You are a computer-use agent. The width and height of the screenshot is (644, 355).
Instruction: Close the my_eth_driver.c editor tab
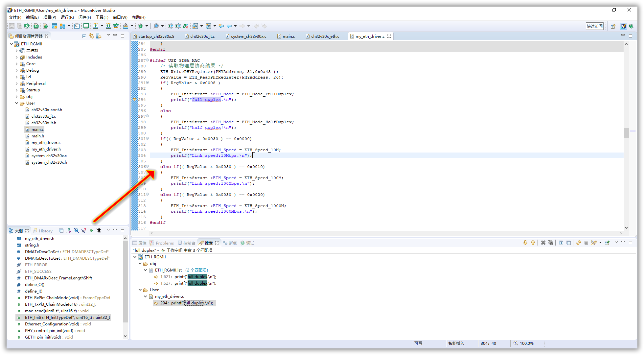tap(389, 36)
